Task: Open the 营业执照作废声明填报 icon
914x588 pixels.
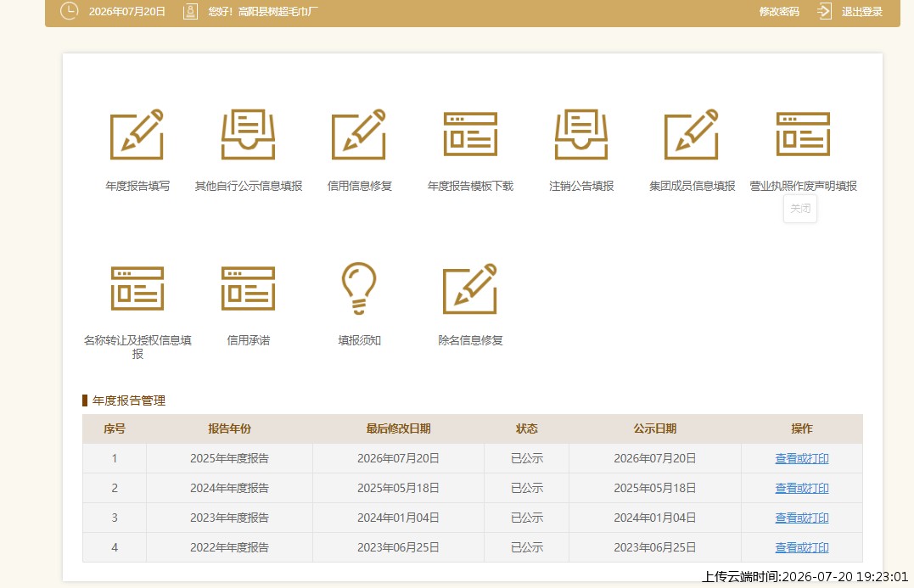Action: (803, 134)
